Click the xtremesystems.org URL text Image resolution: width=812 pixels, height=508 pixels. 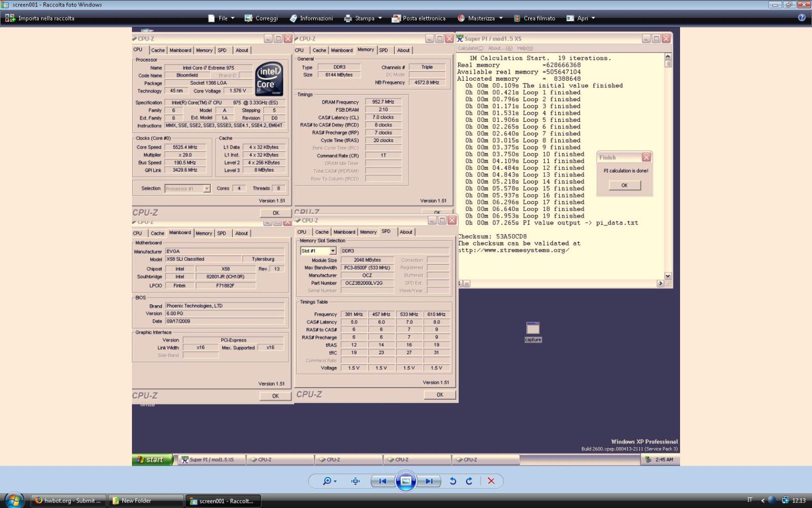coord(513,250)
